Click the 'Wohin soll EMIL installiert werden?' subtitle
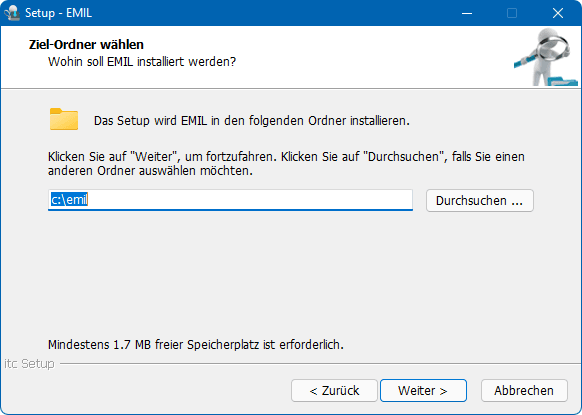This screenshot has height=415, width=582. click(x=142, y=62)
